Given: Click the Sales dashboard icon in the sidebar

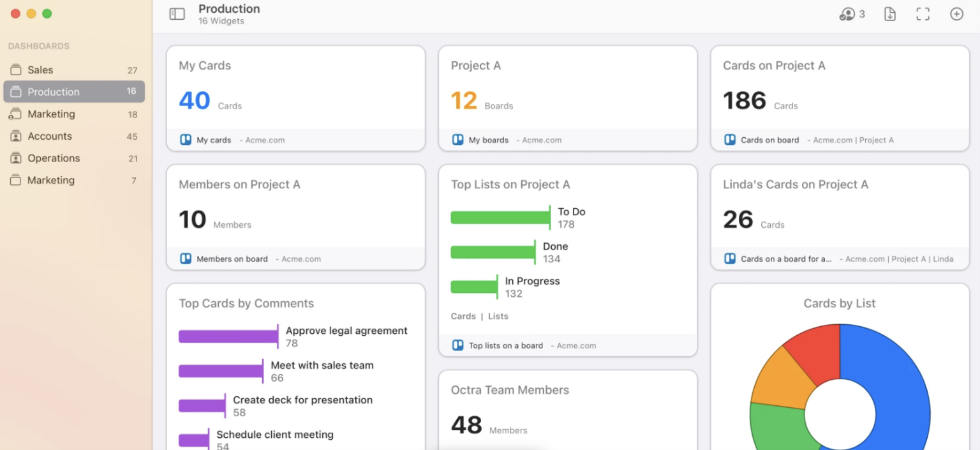Looking at the screenshot, I should 15,69.
